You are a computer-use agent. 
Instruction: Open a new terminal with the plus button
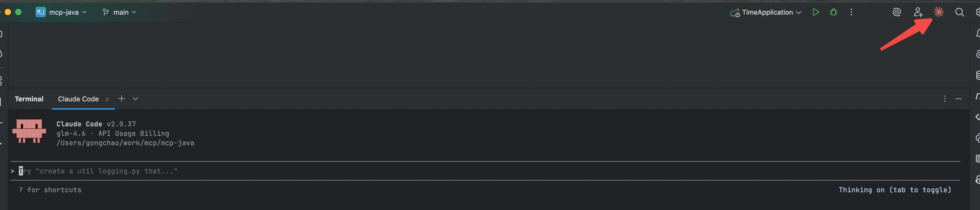121,98
